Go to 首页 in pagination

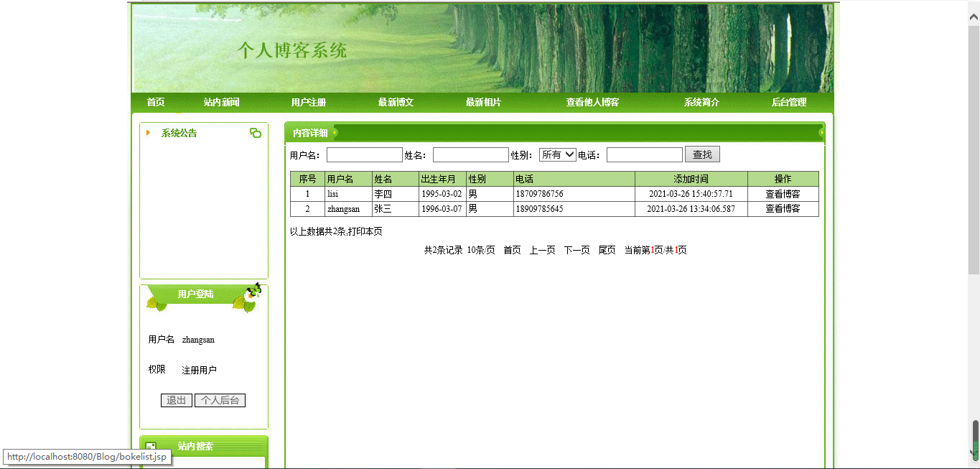(512, 250)
